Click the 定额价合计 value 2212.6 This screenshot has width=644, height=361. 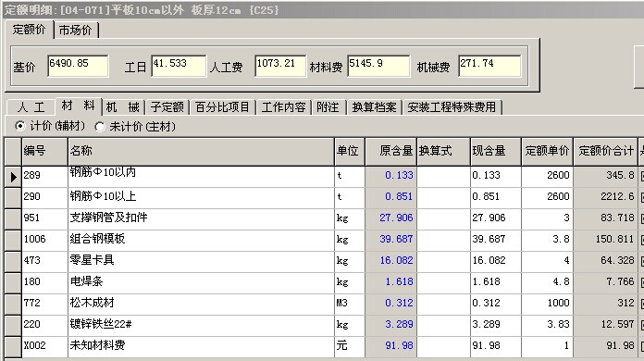(605, 197)
